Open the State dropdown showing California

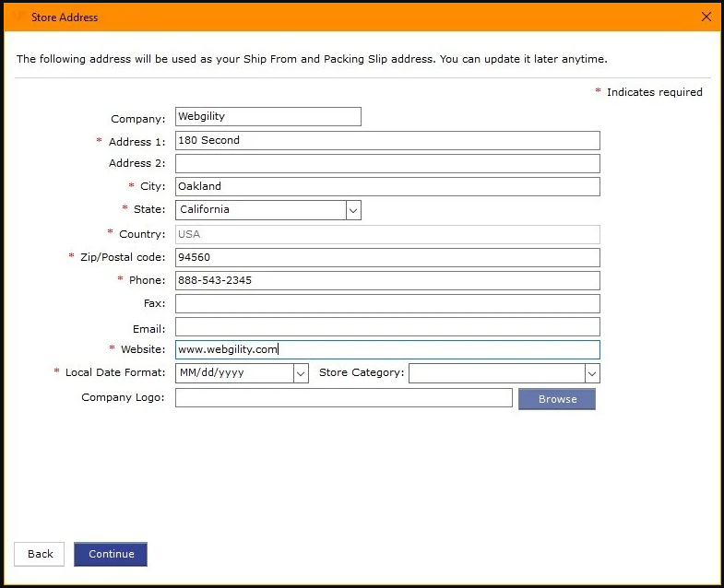click(x=353, y=210)
